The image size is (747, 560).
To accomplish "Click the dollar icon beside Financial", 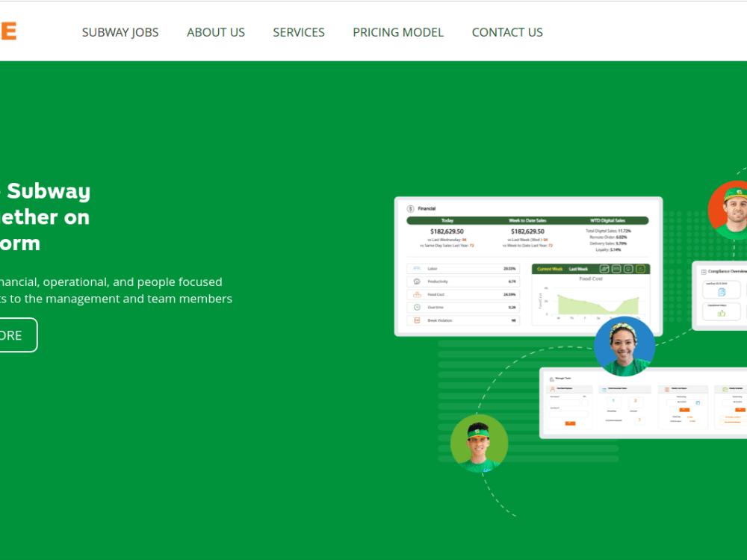I will pos(410,208).
